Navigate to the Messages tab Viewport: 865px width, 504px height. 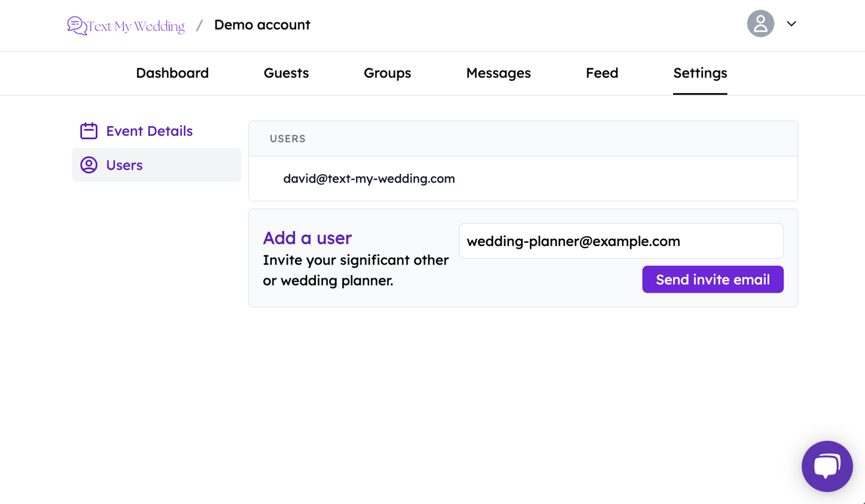click(x=498, y=73)
